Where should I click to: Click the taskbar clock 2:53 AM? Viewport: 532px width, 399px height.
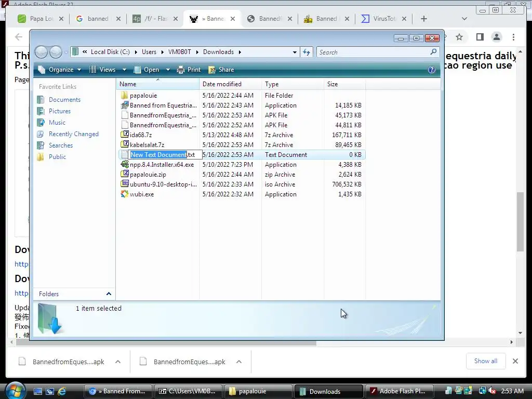pyautogui.click(x=512, y=391)
